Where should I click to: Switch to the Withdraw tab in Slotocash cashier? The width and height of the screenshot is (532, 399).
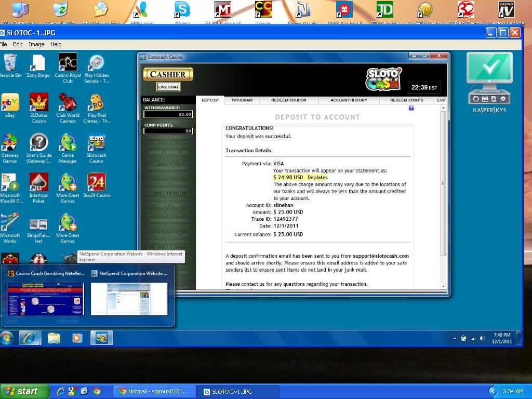point(242,100)
